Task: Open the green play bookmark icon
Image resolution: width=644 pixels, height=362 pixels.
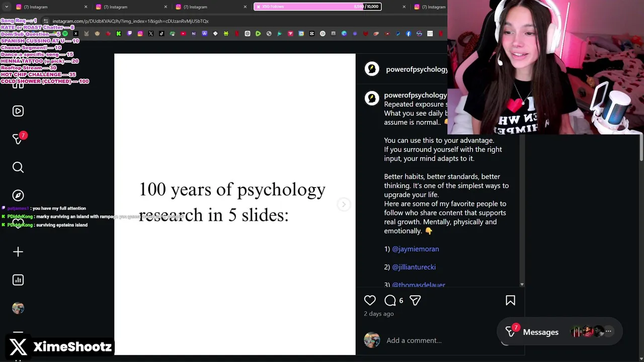Action: (258, 34)
